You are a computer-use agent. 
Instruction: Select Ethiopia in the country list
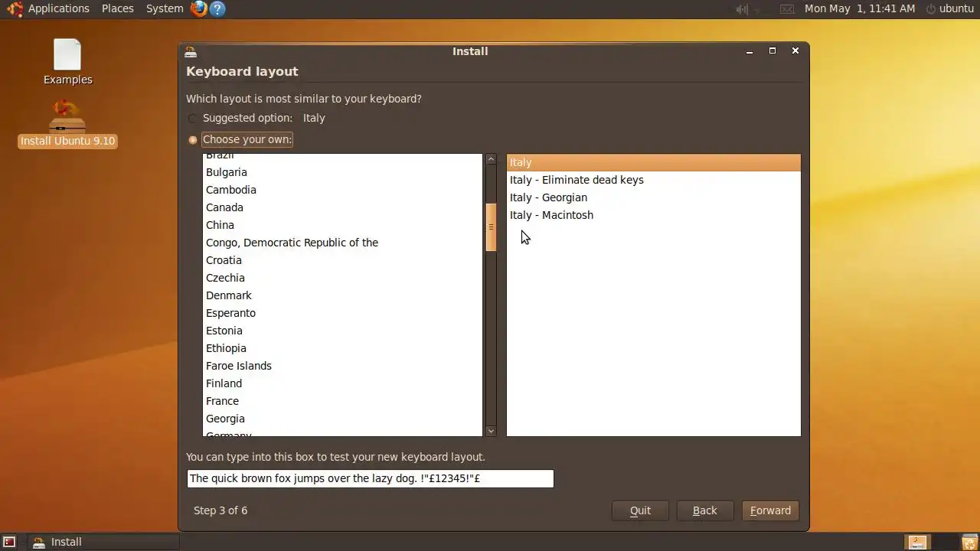[x=342, y=348]
